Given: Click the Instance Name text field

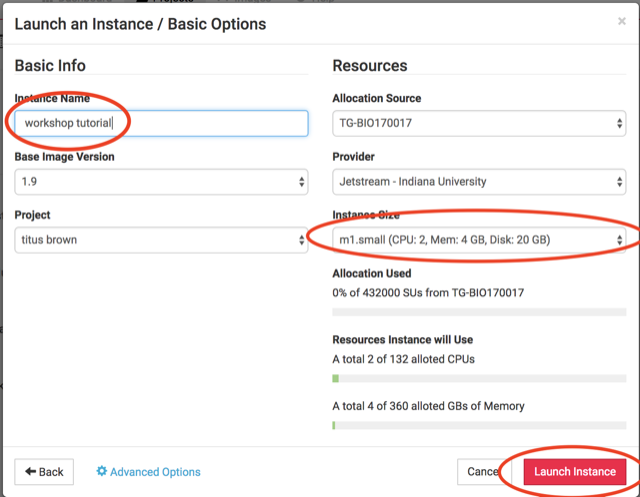Looking at the screenshot, I should tap(161, 123).
